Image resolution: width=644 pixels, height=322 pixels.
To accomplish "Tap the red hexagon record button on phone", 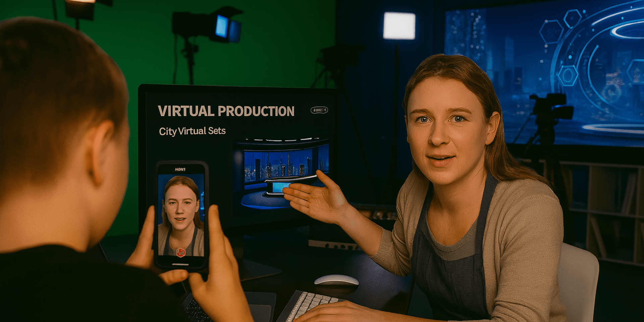I will (x=181, y=252).
